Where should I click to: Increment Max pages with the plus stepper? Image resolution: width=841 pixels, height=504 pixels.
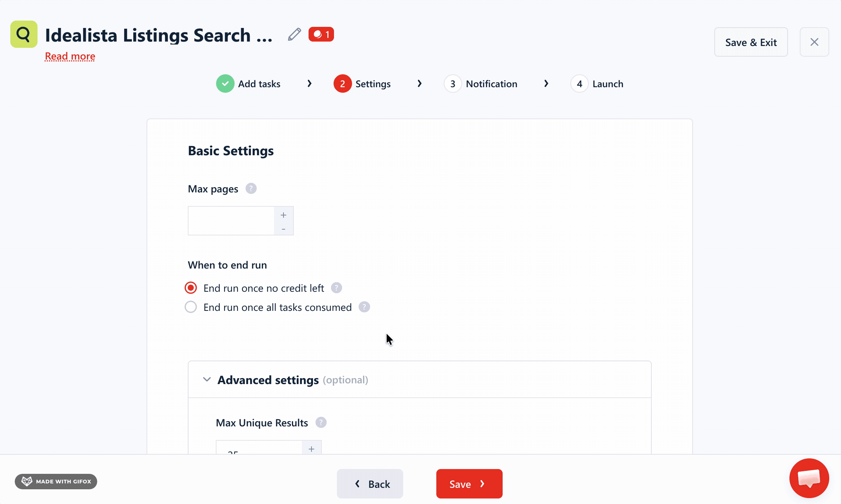pyautogui.click(x=284, y=214)
